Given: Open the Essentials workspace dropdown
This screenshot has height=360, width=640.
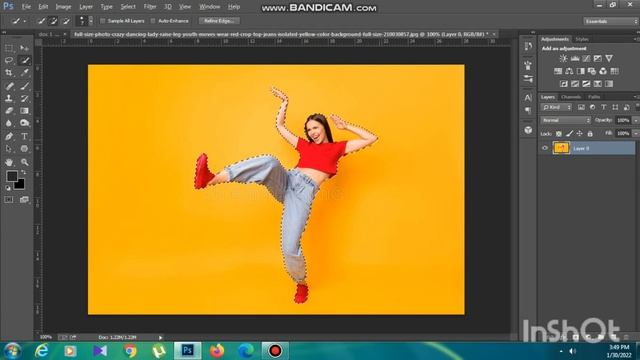Looking at the screenshot, I should click(x=611, y=21).
